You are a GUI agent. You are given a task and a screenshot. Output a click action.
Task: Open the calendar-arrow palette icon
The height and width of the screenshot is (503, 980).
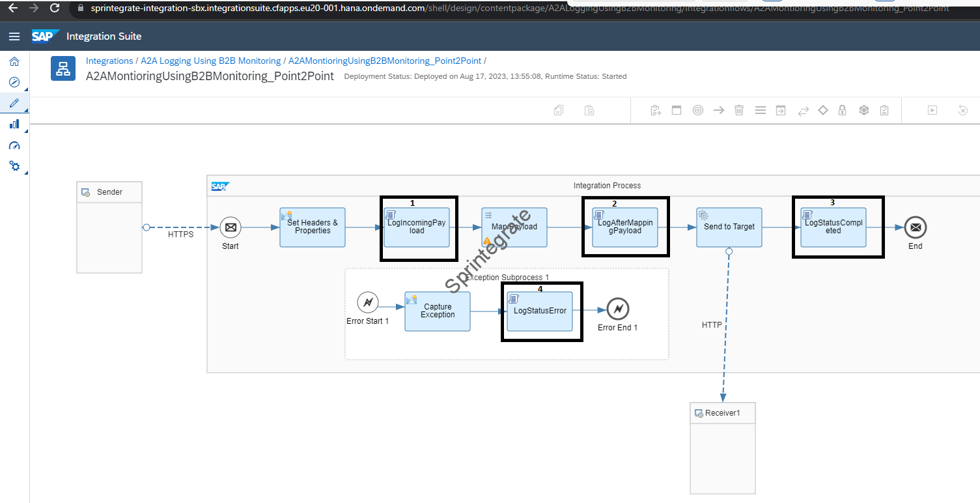tap(781, 110)
